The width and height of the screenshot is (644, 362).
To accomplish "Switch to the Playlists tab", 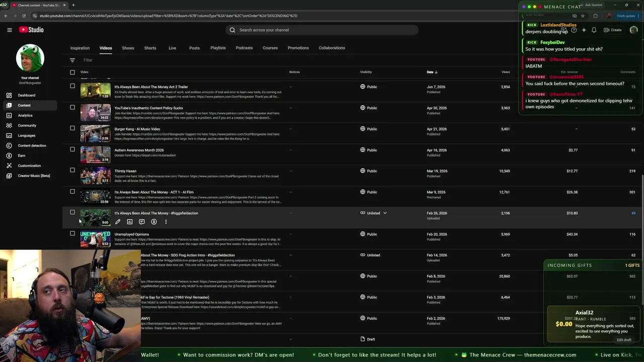I will pyautogui.click(x=218, y=48).
